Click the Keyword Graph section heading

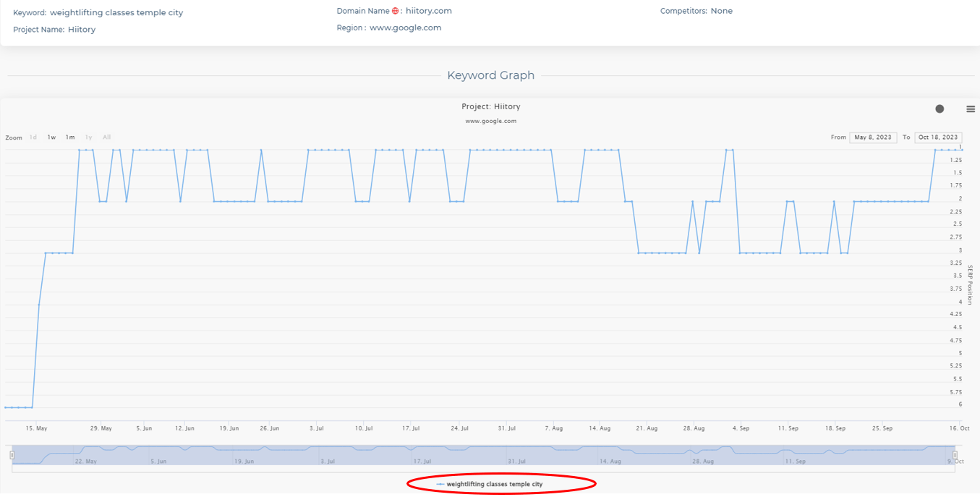click(x=490, y=75)
